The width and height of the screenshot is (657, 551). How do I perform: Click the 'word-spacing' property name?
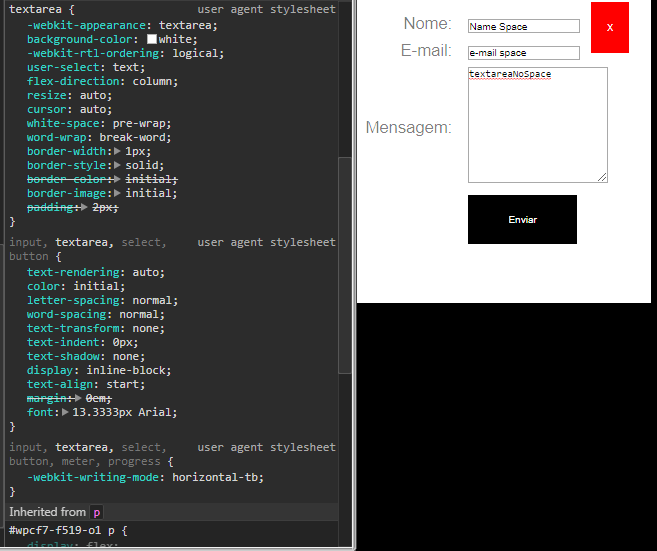point(67,314)
